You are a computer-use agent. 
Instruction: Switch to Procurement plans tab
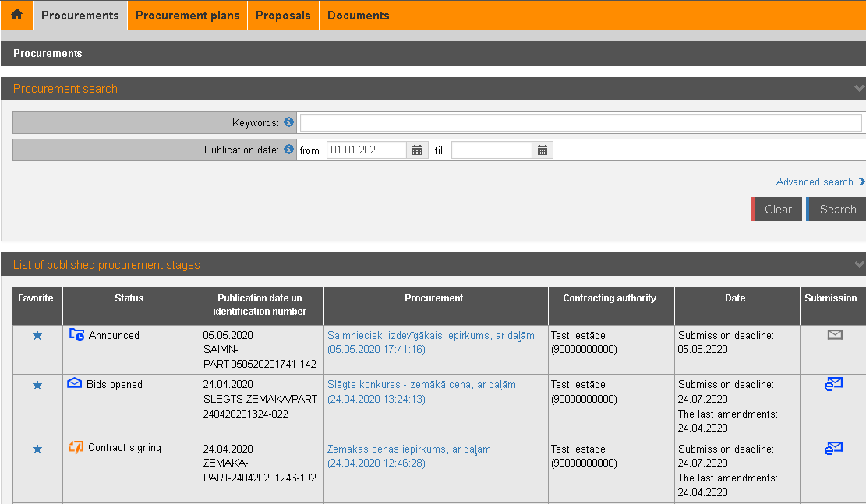click(188, 16)
